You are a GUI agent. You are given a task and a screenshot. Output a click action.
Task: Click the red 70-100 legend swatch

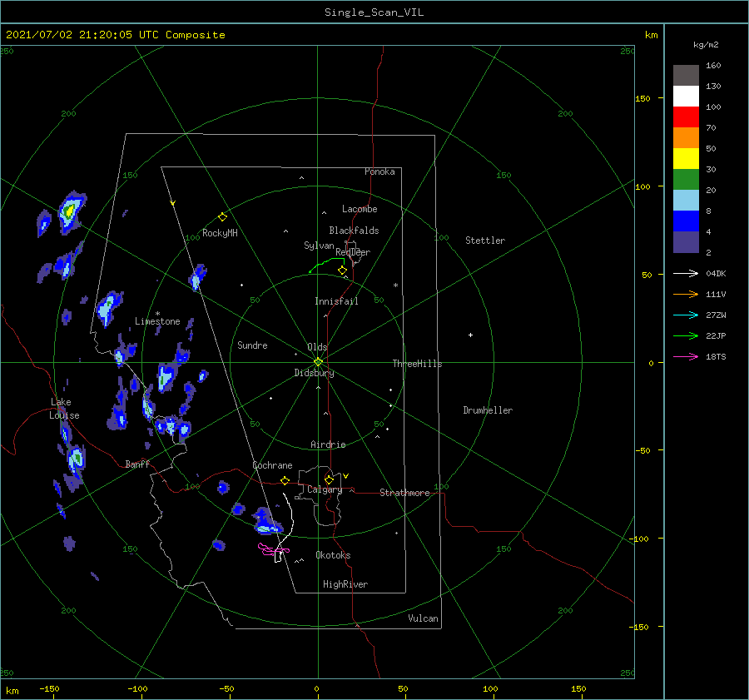click(x=686, y=117)
